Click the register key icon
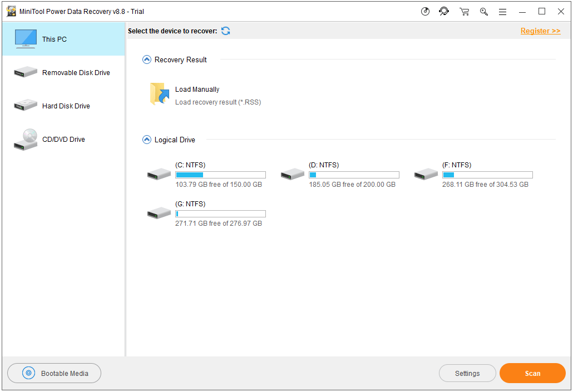Image resolution: width=573 pixels, height=392 pixels. pyautogui.click(x=484, y=11)
